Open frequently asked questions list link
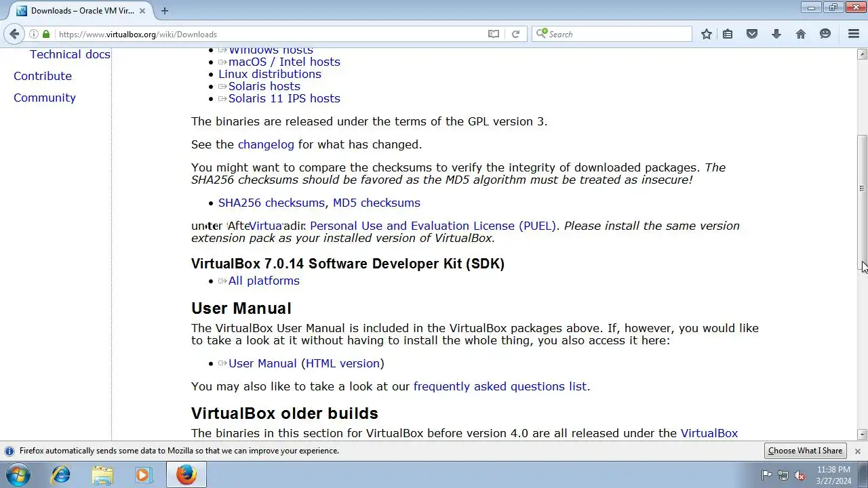Screen dimensions: 868x488 pos(500,386)
